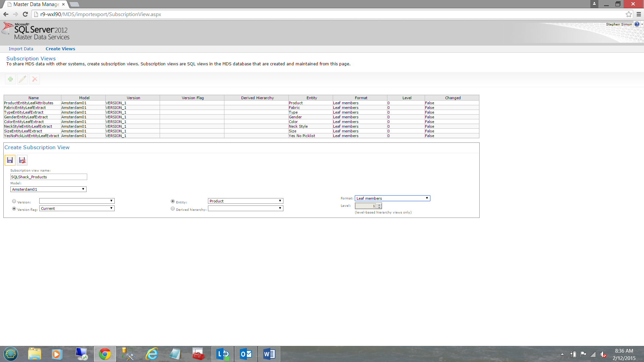Open the Entity dropdown showing Product
644x362 pixels.
click(x=246, y=201)
